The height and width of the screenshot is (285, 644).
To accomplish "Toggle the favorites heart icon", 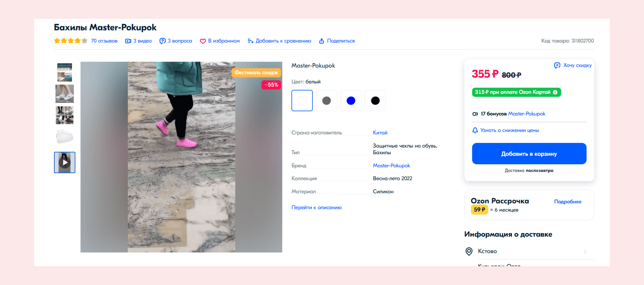I will coord(203,41).
